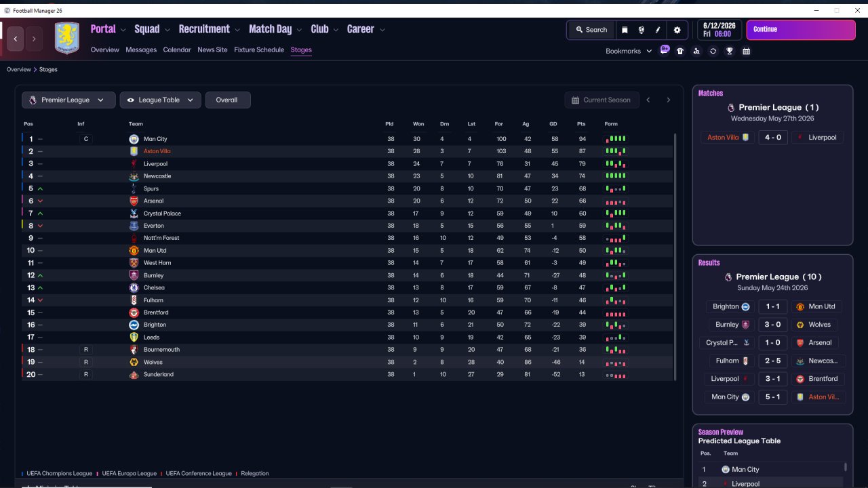The width and height of the screenshot is (868, 488).
Task: Click the Brentford badge in league table
Action: pyautogui.click(x=134, y=312)
